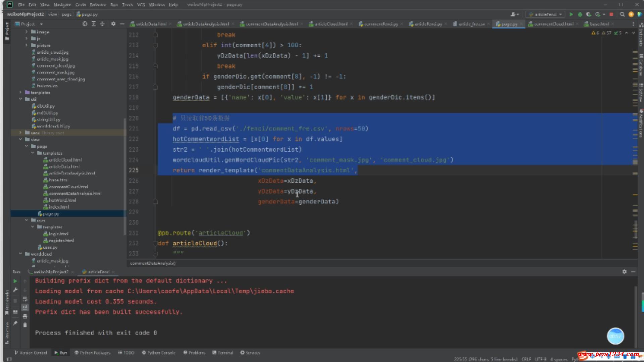Open wordcloudUtil.py in project tree
Viewport: 644px width, 362px height.
[x=53, y=126]
